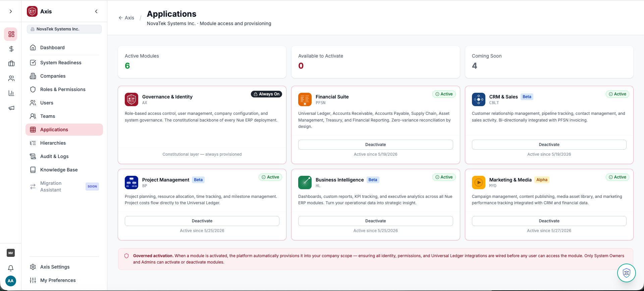The height and width of the screenshot is (291, 644).
Task: Click the Beta tag on CRM & Sales
Action: tap(527, 97)
